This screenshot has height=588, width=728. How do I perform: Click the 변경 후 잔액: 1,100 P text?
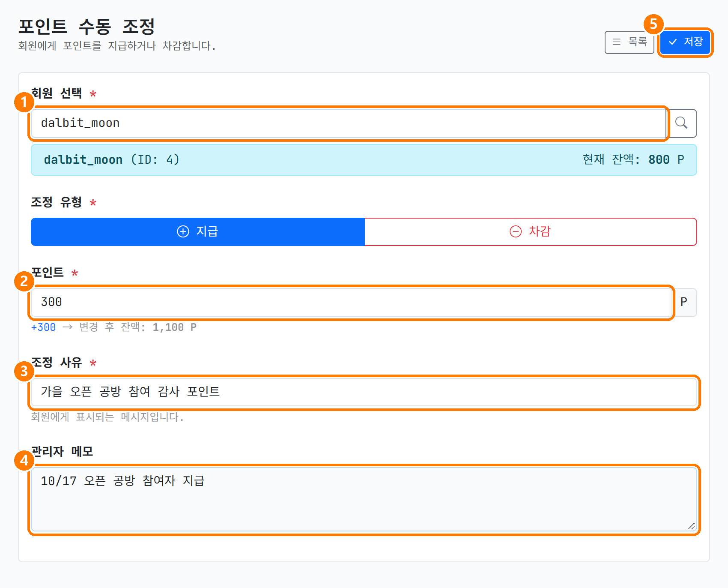point(138,327)
